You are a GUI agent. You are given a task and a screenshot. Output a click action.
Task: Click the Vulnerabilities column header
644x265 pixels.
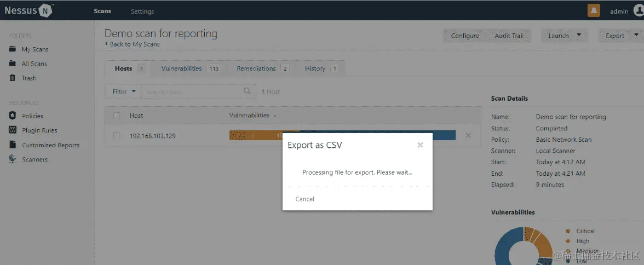click(x=249, y=115)
